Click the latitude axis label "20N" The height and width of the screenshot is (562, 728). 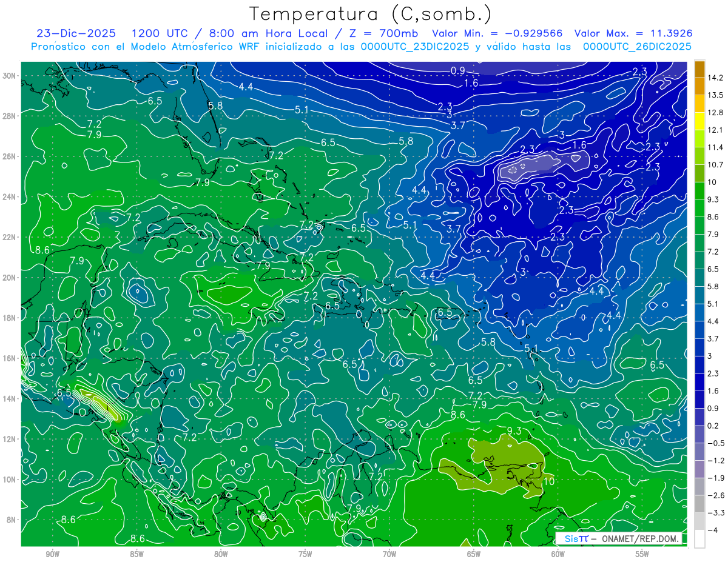pyautogui.click(x=10, y=278)
